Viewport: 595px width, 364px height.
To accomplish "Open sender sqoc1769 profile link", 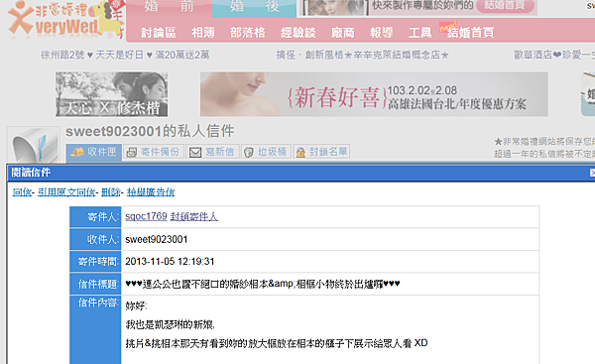I will pyautogui.click(x=146, y=216).
